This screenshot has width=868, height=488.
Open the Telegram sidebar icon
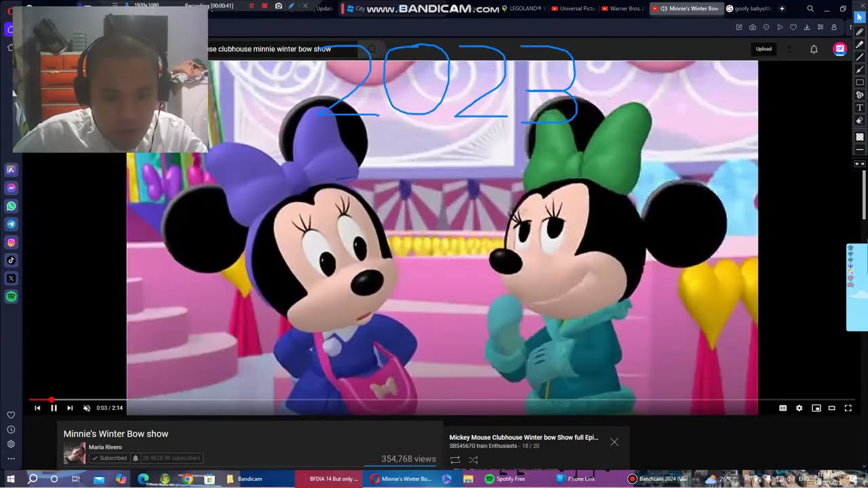[12, 224]
